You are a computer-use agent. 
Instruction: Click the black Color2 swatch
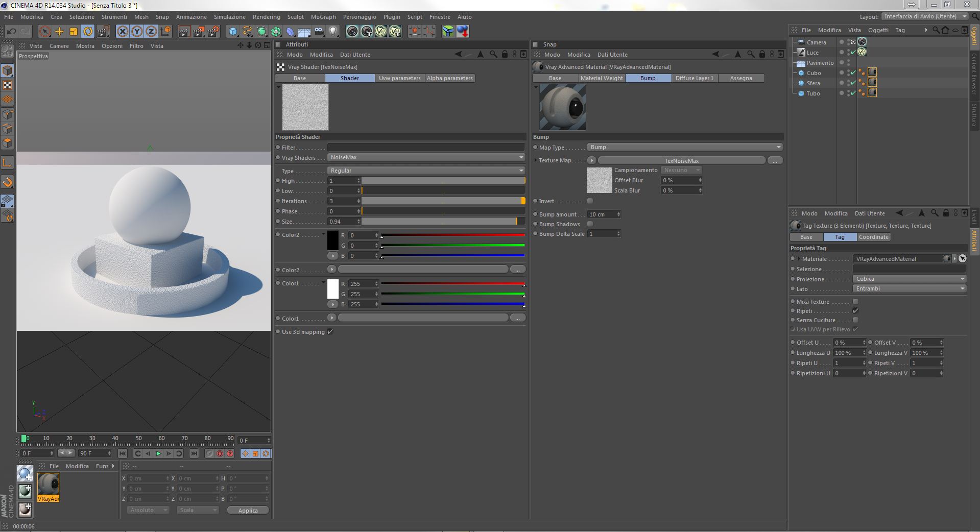(x=333, y=240)
